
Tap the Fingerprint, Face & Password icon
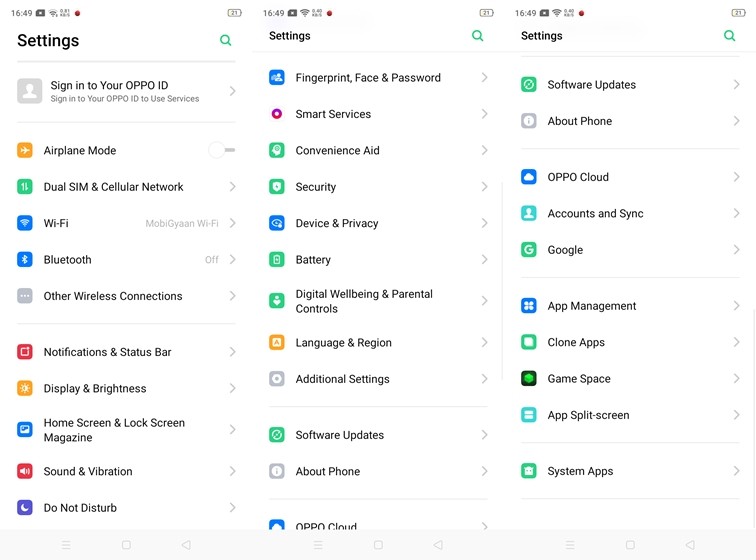coord(277,77)
